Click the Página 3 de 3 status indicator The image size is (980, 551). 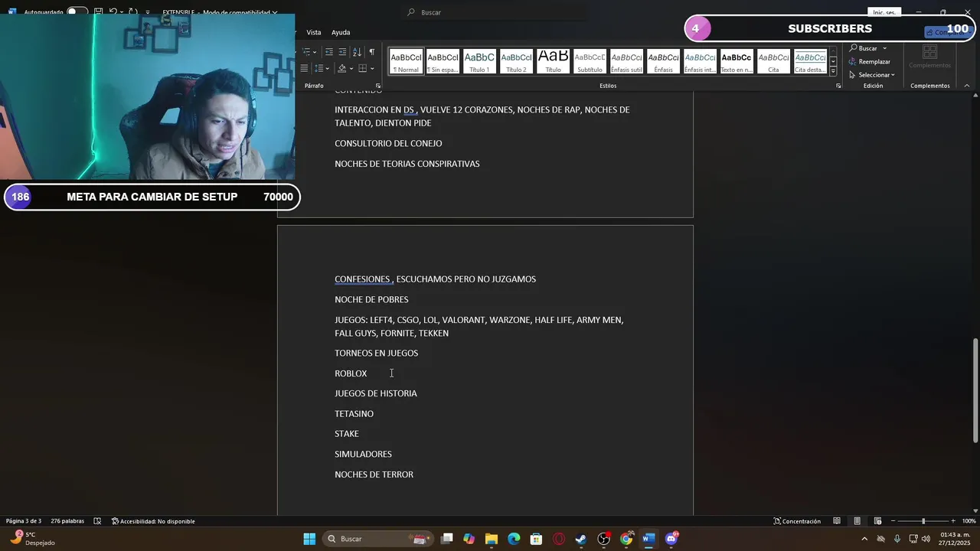pos(24,521)
